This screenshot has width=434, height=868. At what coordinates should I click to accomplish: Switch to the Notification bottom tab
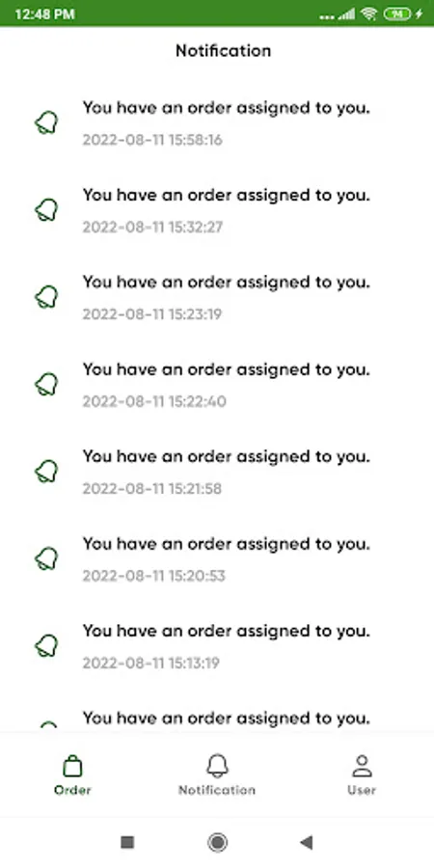coord(217,774)
